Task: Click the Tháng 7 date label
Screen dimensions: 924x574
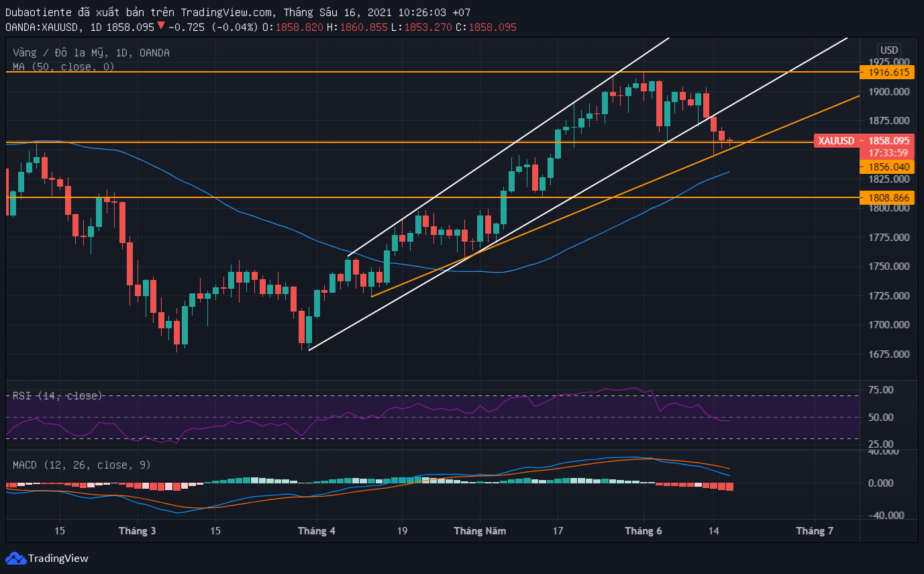Action: [x=815, y=531]
